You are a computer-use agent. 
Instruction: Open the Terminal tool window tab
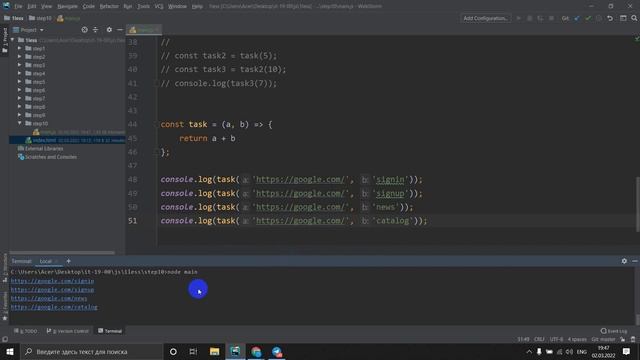(110, 331)
